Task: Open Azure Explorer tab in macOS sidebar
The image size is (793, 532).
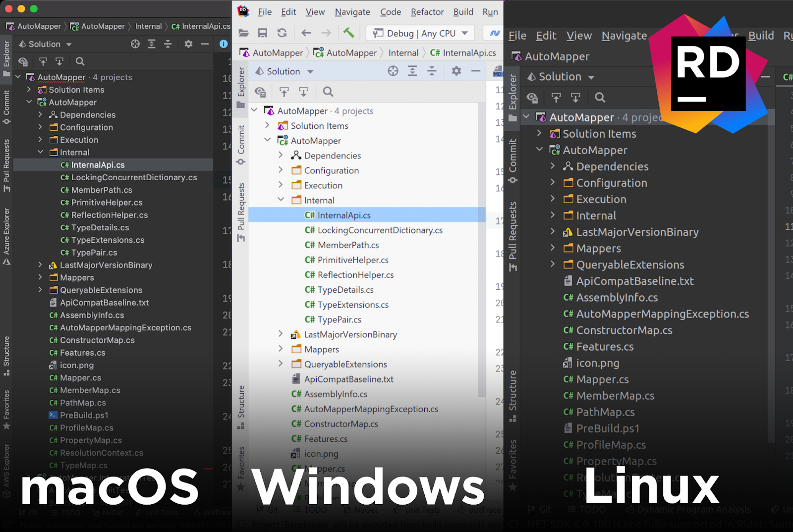Action: point(6,237)
